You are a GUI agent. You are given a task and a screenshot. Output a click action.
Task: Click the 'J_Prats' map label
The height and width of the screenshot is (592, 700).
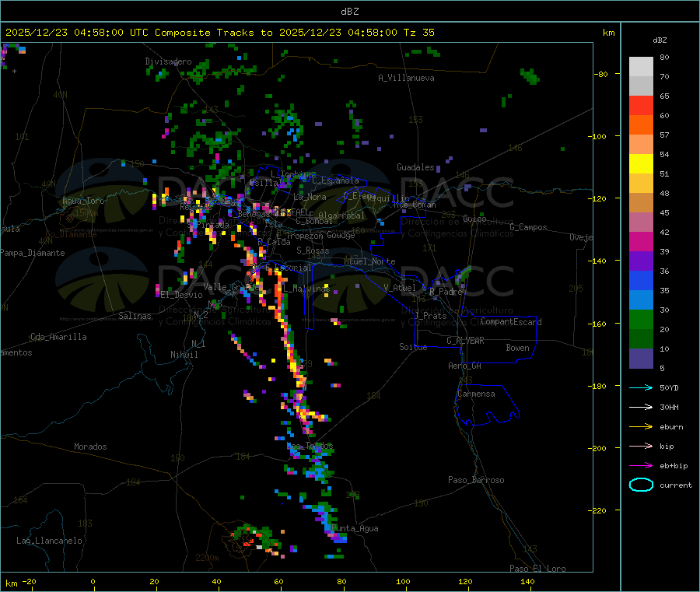click(x=430, y=316)
